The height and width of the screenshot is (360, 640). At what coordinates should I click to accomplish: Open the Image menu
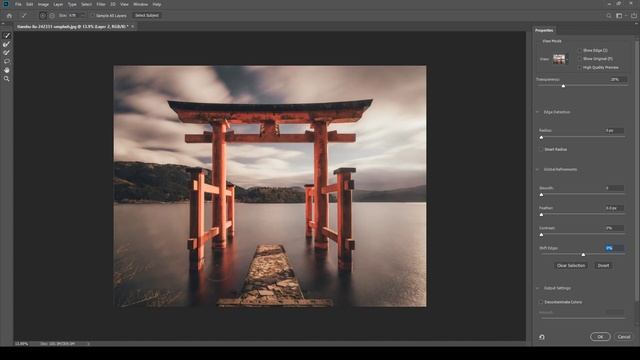point(43,4)
